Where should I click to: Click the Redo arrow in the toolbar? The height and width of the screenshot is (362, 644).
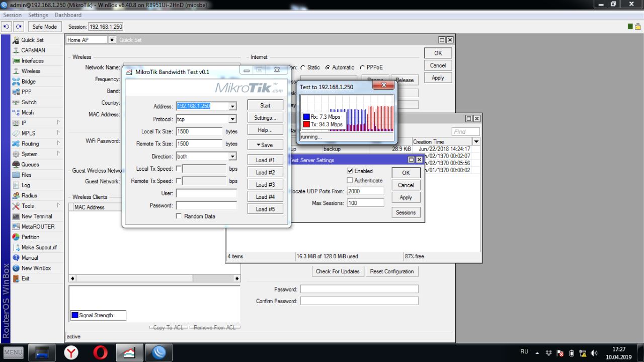tap(19, 27)
